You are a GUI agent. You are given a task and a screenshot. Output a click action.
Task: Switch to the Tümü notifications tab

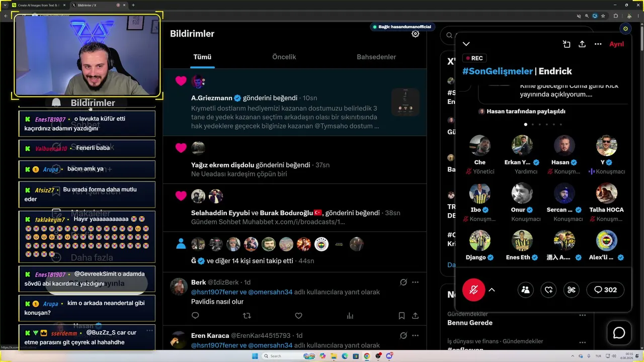(x=202, y=57)
